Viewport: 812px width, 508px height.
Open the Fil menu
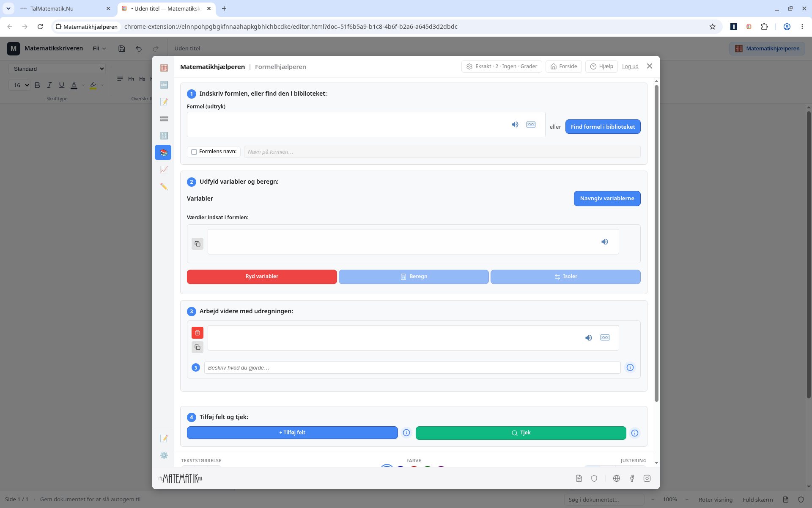[x=99, y=49]
